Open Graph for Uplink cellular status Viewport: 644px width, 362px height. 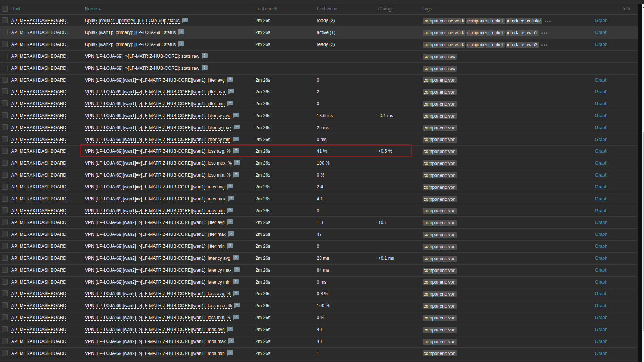601,21
